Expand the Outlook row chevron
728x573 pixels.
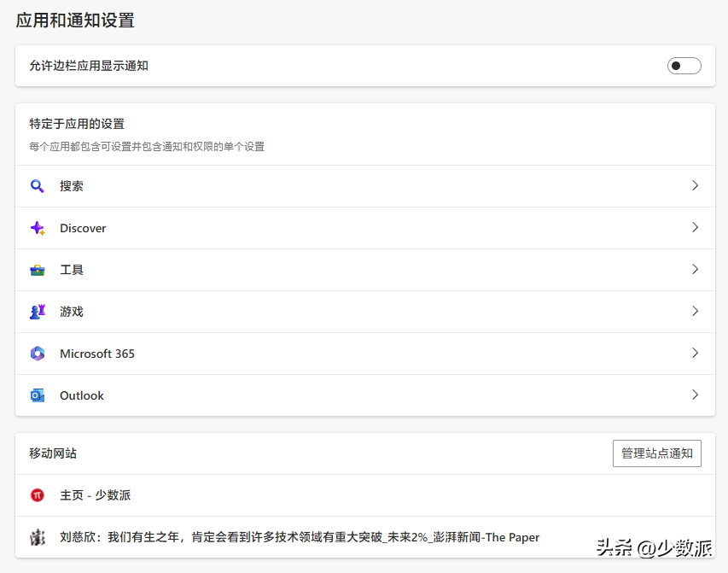695,395
